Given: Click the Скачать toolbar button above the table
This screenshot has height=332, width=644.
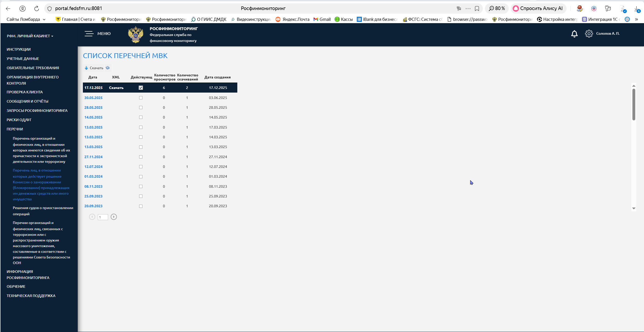Looking at the screenshot, I should [x=94, y=68].
